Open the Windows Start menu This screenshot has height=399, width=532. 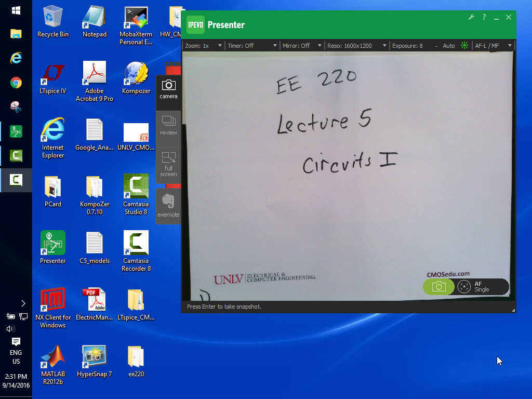[16, 10]
